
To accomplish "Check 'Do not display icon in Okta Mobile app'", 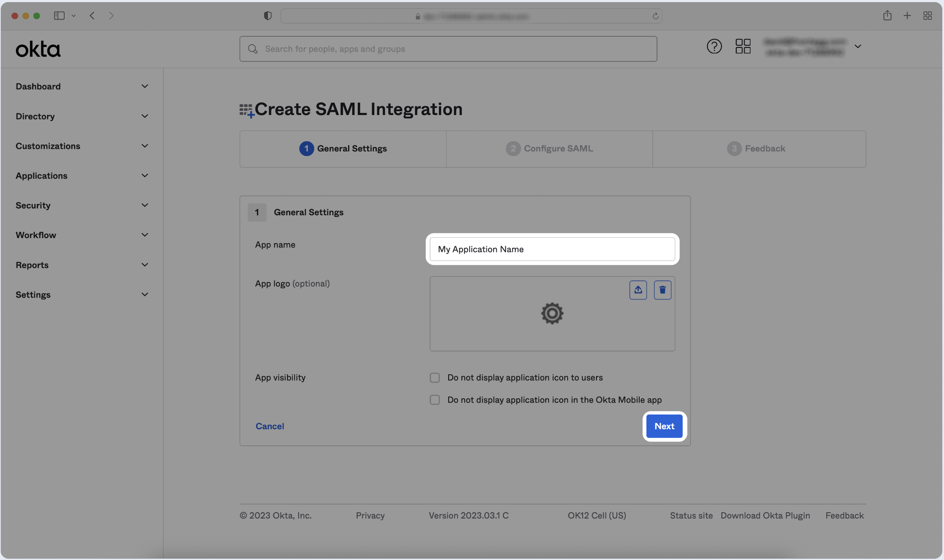I will coord(435,400).
